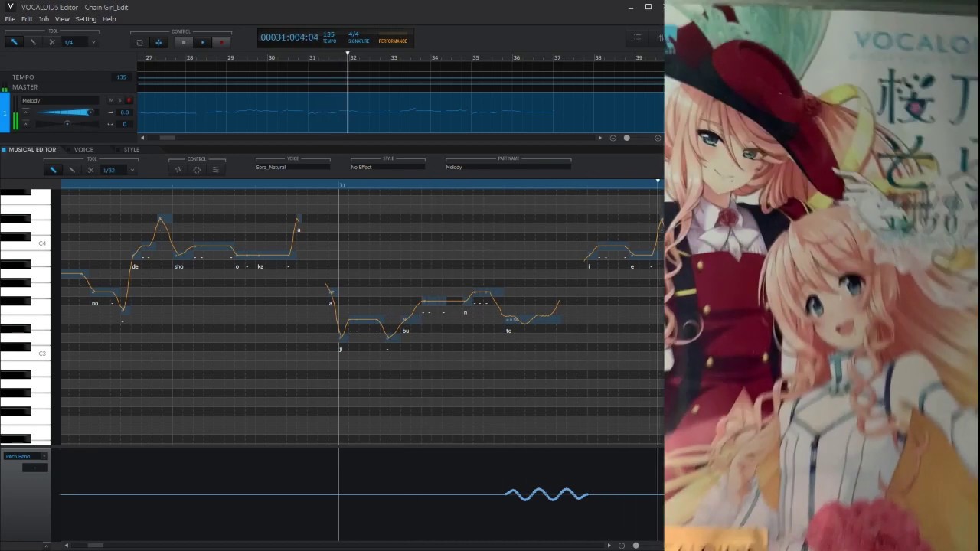Select the scissors tool in the Musical Editor

pos(90,170)
